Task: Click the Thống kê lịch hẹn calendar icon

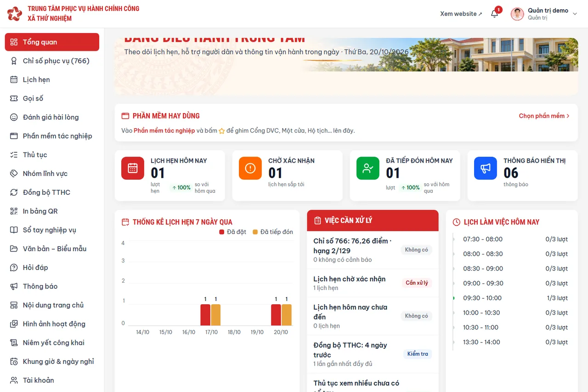Action: coord(125,222)
